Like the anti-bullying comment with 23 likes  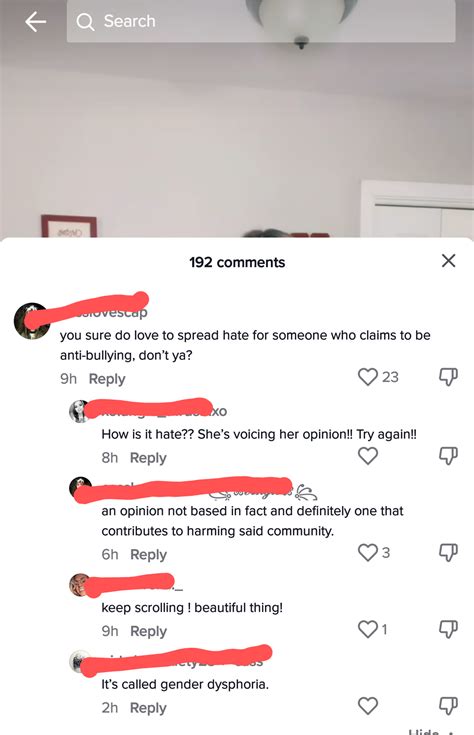point(368,376)
